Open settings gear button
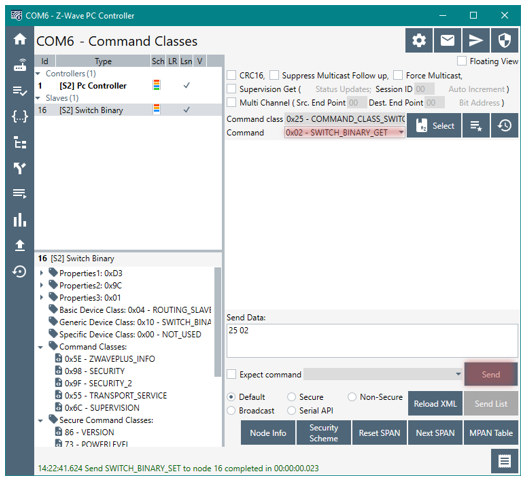Viewport: 525px width, 481px height. (419, 41)
